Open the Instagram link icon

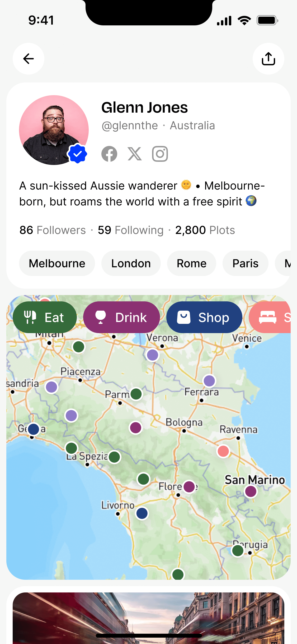(x=160, y=154)
